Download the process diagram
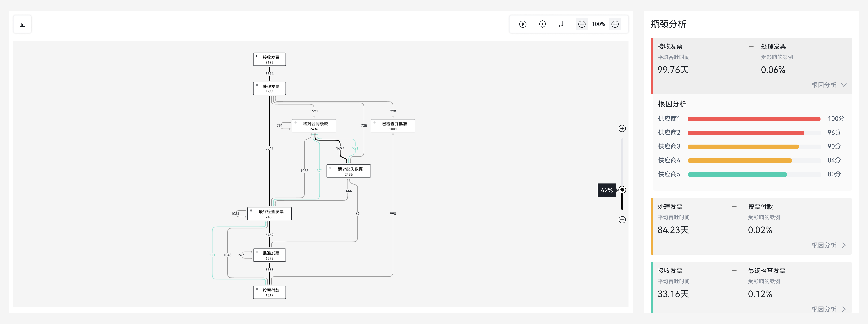Viewport: 868px width, 324px height. (562, 24)
